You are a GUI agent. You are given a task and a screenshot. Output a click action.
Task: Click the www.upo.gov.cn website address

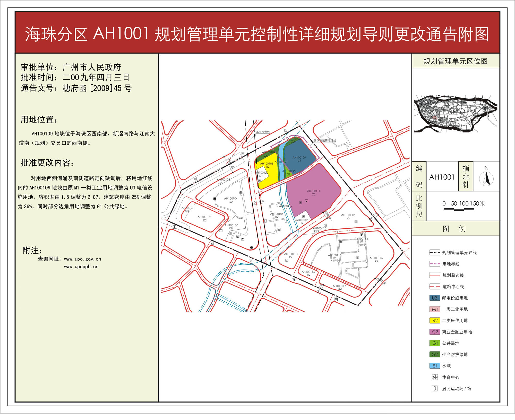[x=82, y=259]
